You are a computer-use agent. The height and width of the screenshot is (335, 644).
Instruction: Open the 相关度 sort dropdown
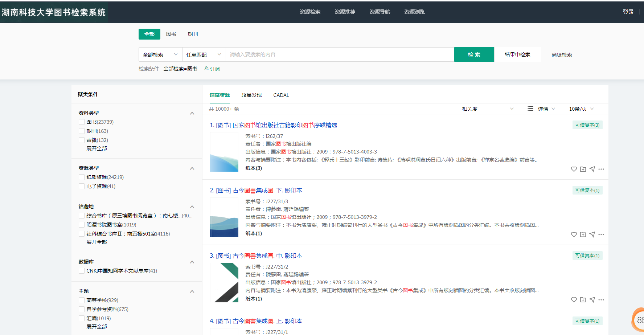click(x=487, y=109)
